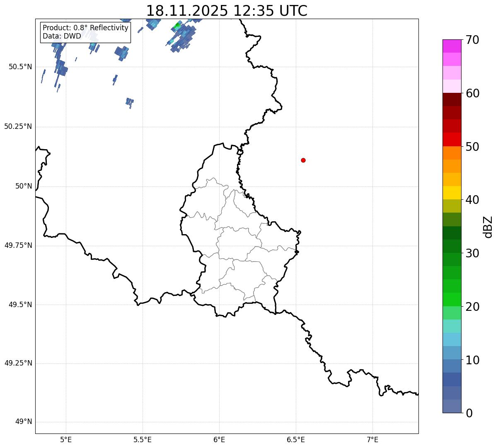Click the bright red colorbar segment

coord(452,140)
